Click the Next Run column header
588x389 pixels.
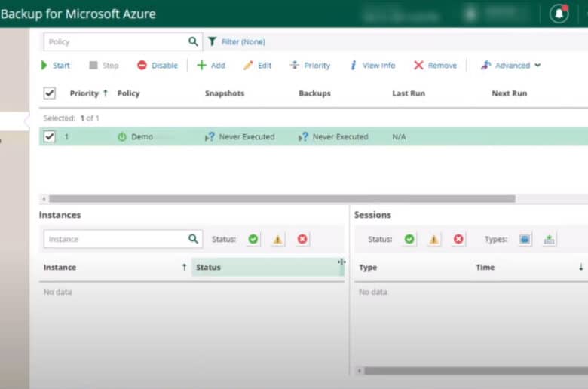pos(510,93)
